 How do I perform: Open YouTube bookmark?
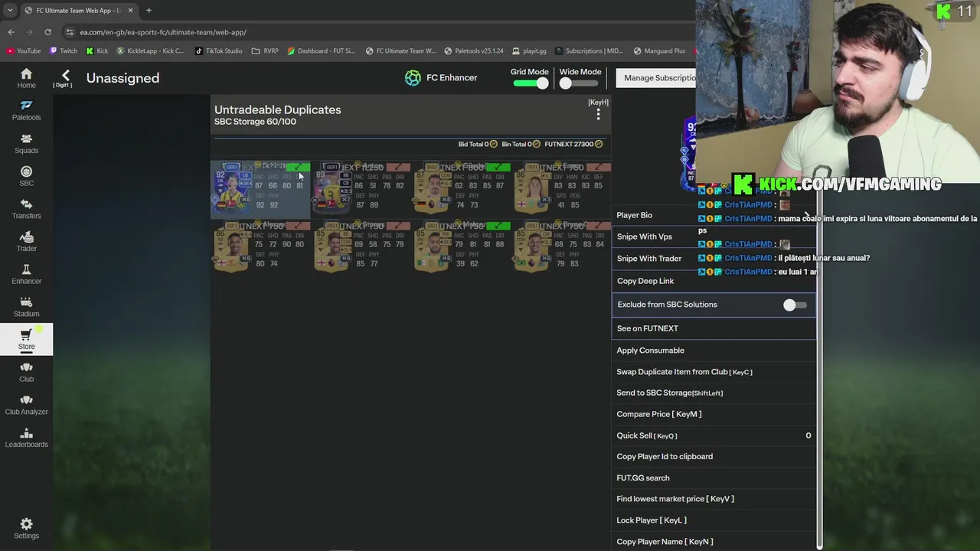[x=24, y=51]
